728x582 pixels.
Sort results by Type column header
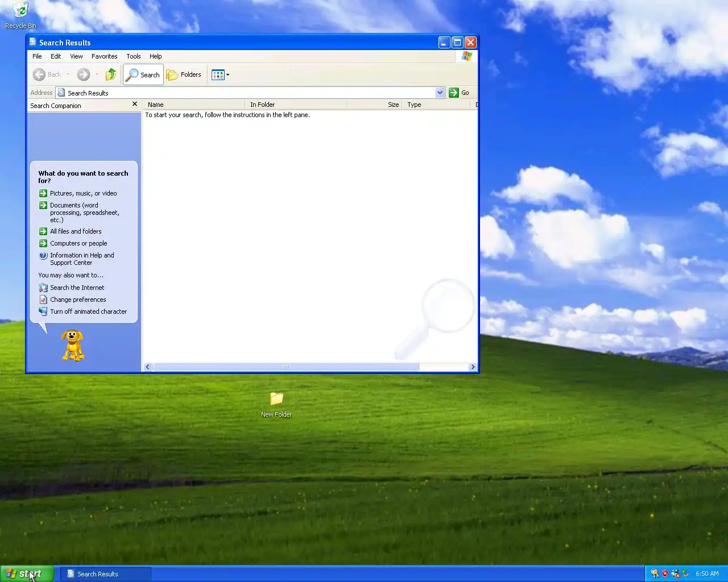coord(436,105)
